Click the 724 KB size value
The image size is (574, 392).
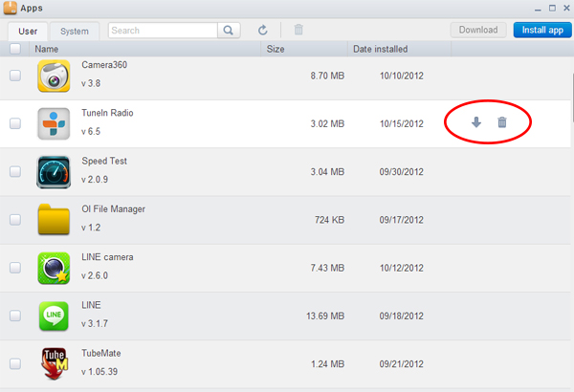click(329, 220)
